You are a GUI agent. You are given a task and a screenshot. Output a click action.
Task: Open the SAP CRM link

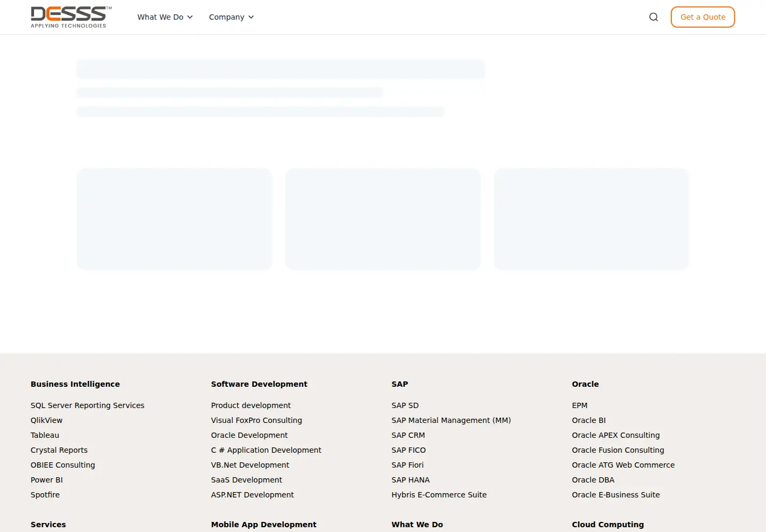(x=408, y=435)
